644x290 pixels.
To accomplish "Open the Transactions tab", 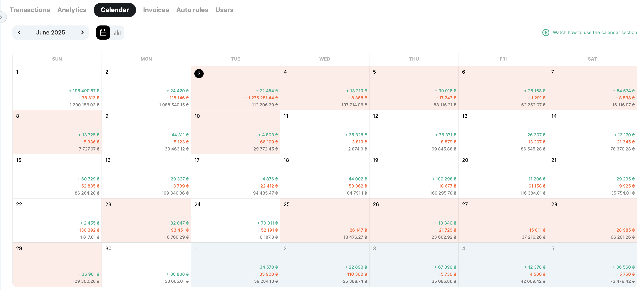I will (30, 10).
